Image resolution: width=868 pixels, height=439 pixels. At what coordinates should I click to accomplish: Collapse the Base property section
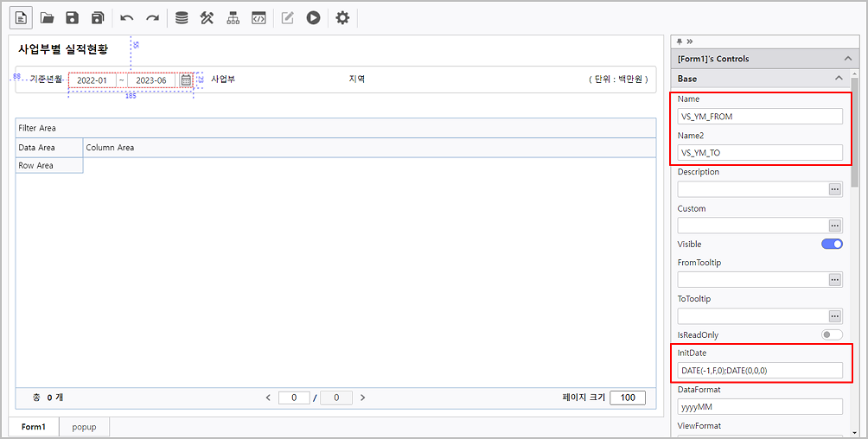(838, 79)
